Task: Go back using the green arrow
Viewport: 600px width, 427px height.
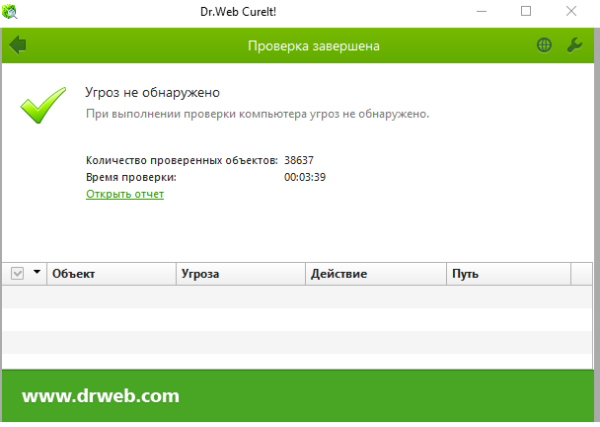Action: tap(18, 45)
